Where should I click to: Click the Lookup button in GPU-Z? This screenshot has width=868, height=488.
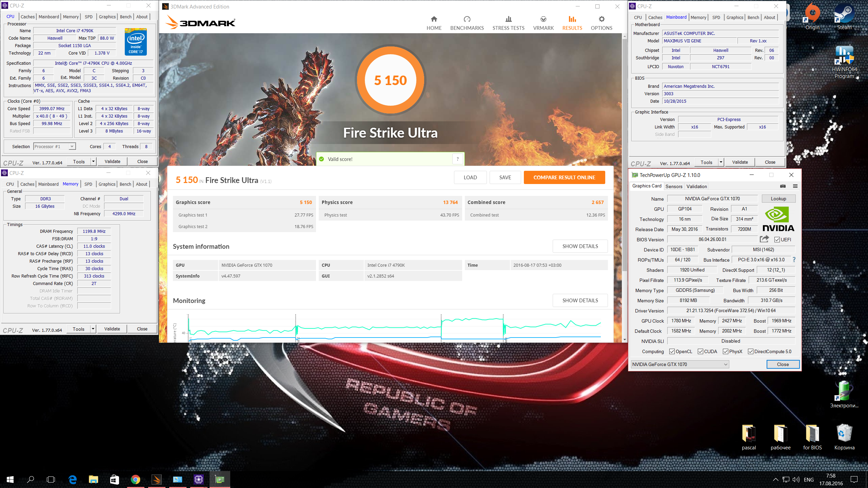(x=778, y=199)
